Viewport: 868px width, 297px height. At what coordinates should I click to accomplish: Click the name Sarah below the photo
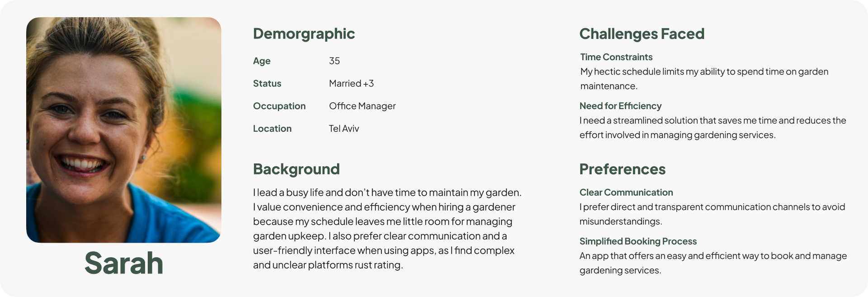click(x=123, y=263)
